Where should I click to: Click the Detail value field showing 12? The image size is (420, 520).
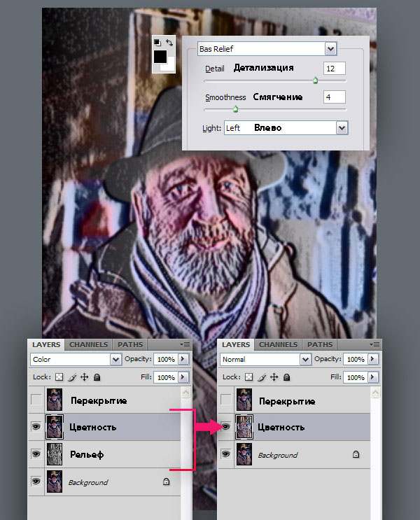334,69
